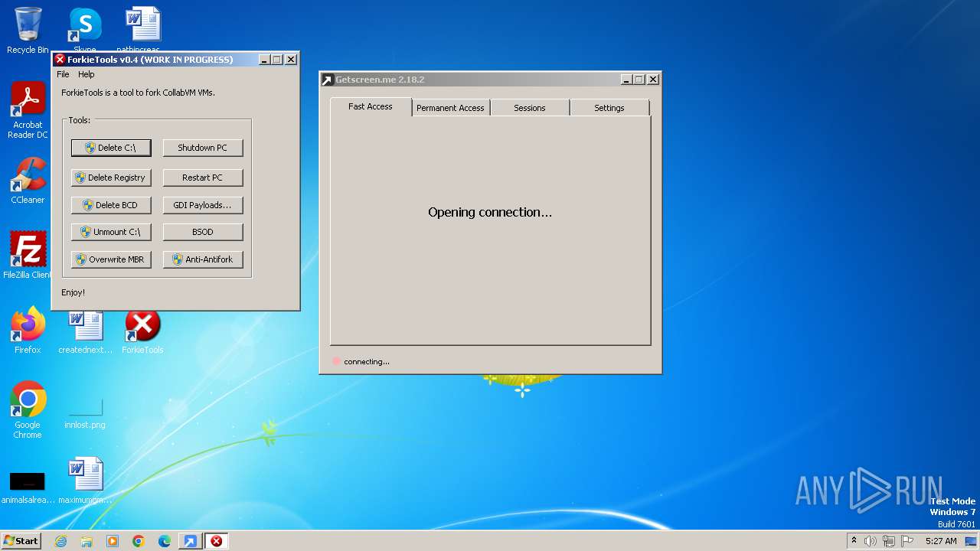Click the 'Opening connection...' message

point(490,213)
